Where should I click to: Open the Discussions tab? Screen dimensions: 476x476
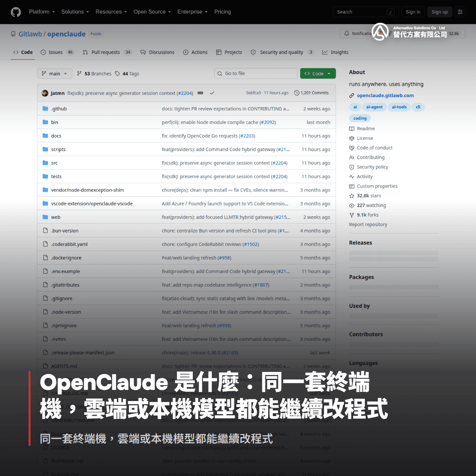tap(157, 52)
